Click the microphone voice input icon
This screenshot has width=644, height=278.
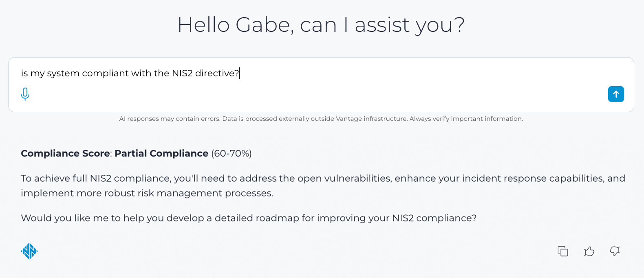25,94
